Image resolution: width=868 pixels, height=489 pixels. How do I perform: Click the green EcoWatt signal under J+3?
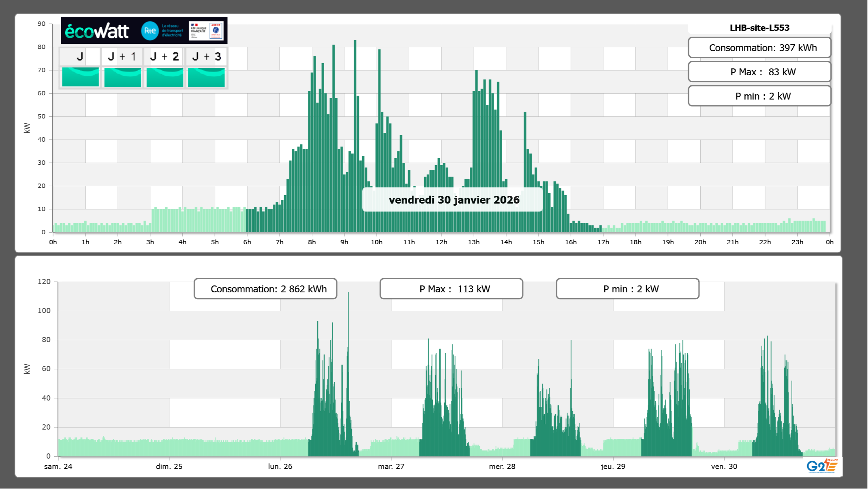pyautogui.click(x=206, y=77)
